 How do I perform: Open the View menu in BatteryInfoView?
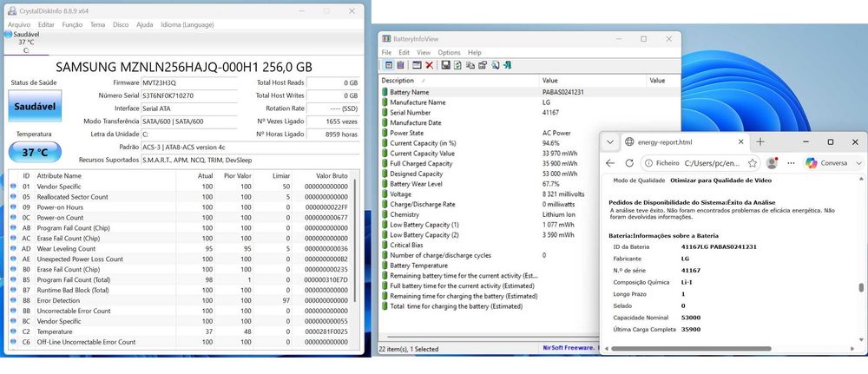[424, 53]
